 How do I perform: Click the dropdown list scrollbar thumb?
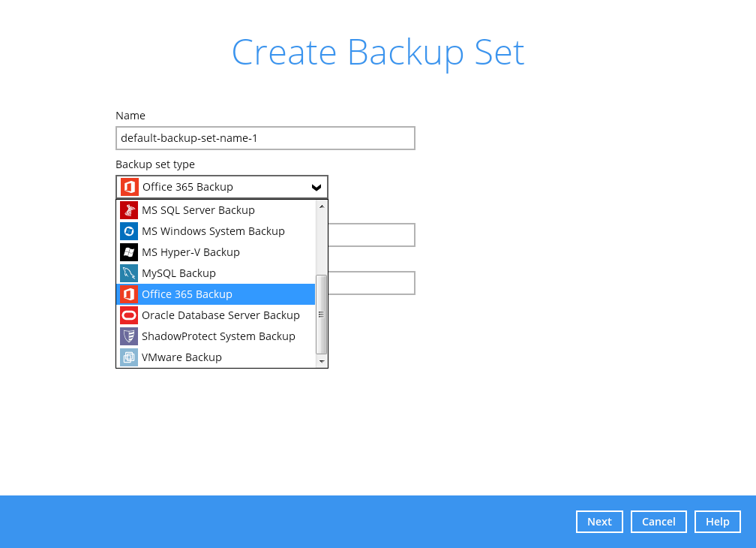point(322,315)
